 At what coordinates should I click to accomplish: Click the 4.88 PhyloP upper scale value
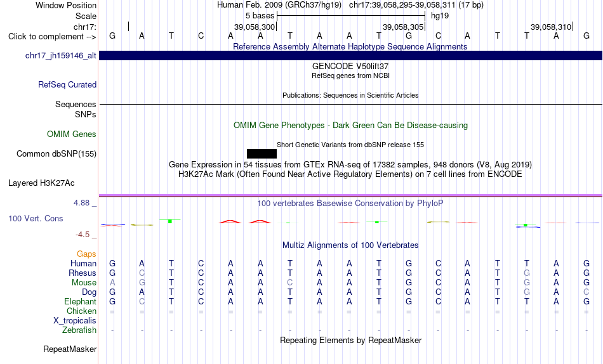81,202
